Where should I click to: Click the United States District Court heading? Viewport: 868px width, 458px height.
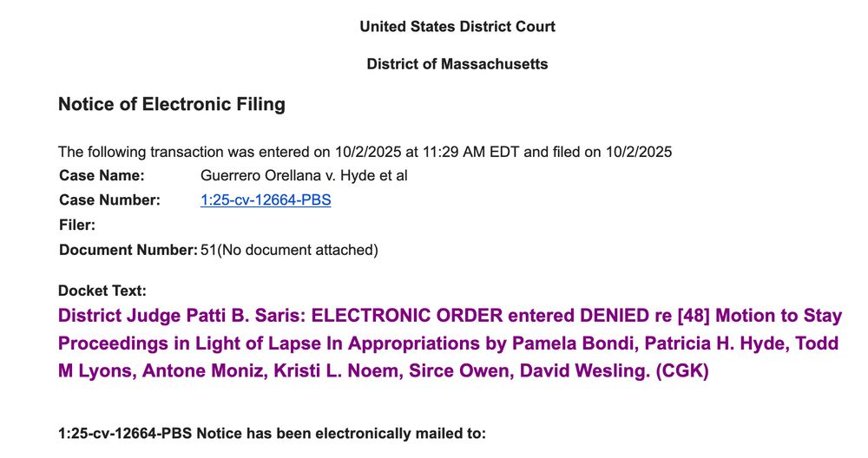tap(457, 27)
